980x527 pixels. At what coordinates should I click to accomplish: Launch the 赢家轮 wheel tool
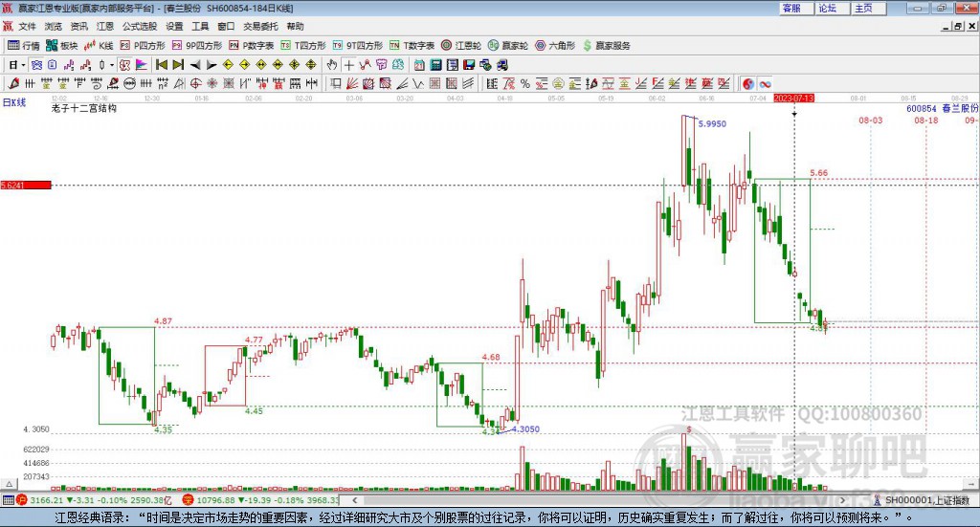508,46
